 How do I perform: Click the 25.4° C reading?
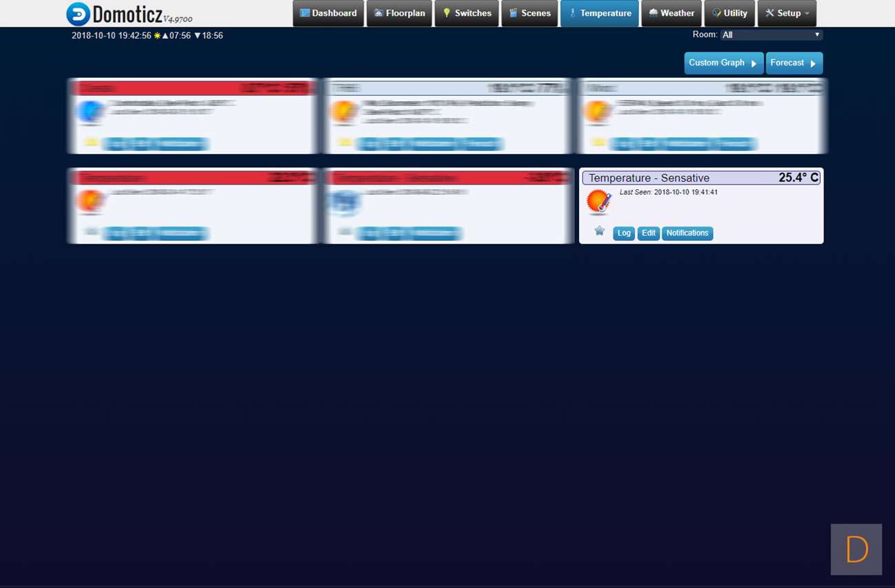click(x=799, y=178)
